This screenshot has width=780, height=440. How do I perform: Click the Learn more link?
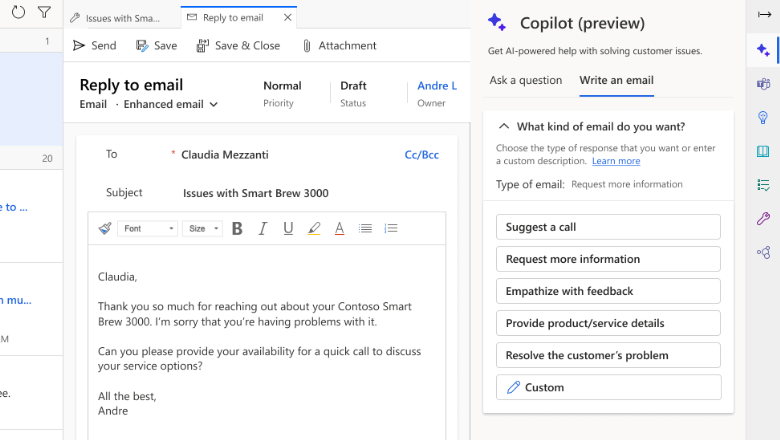point(615,161)
